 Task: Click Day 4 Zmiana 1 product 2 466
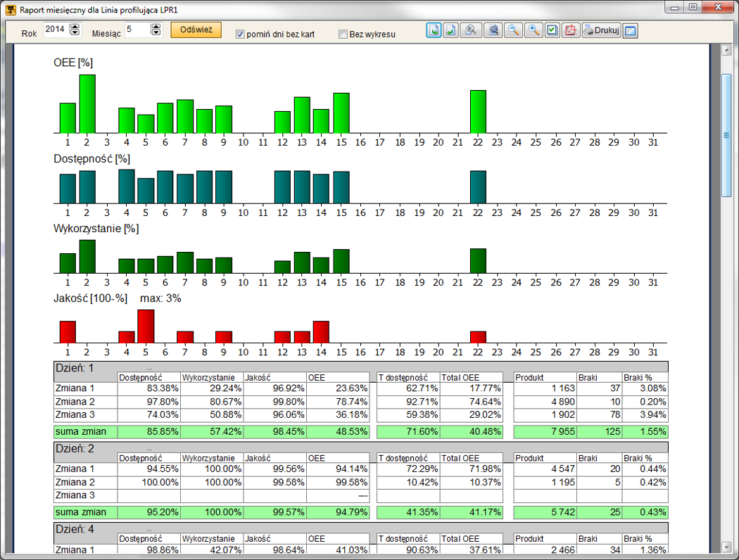coord(545,549)
